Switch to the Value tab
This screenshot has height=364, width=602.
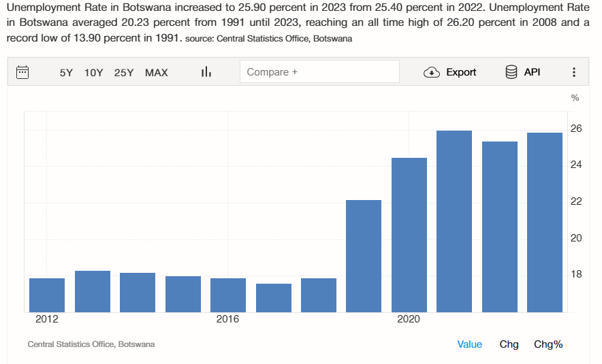pyautogui.click(x=469, y=344)
